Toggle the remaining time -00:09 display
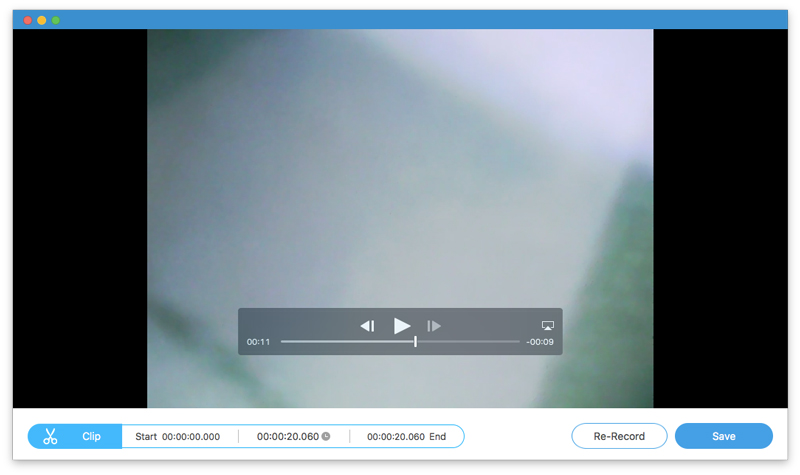Image resolution: width=800 pixels, height=475 pixels. [x=540, y=342]
